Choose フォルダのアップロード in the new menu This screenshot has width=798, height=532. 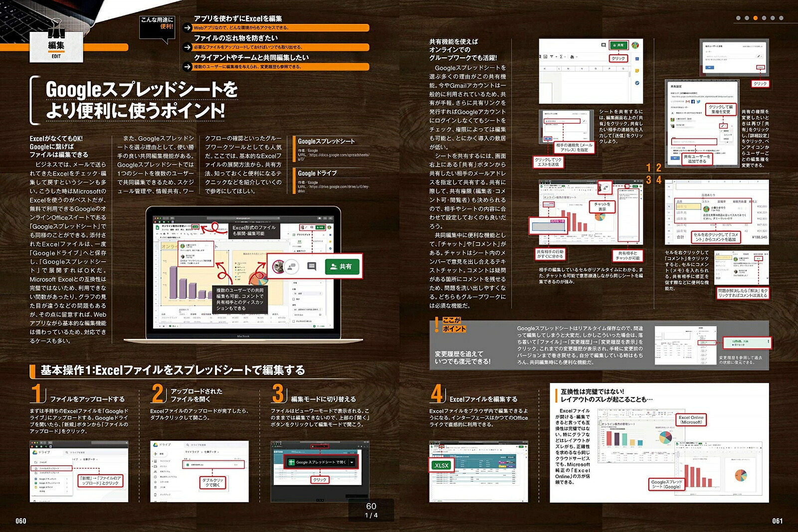[51, 473]
